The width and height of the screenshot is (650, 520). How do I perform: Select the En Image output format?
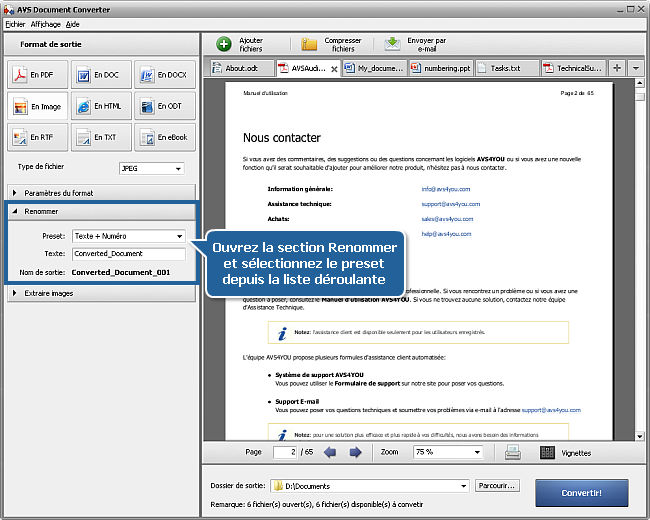click(x=37, y=106)
